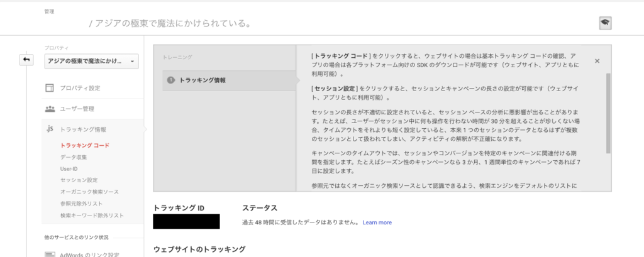This screenshot has height=257, width=644.
Task: Click the ステータス heading
Action: click(x=260, y=208)
